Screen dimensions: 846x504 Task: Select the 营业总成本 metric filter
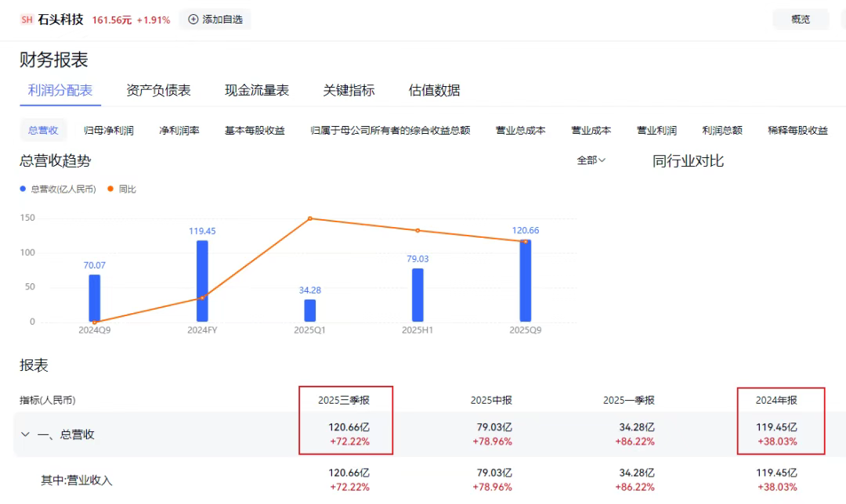(x=520, y=131)
